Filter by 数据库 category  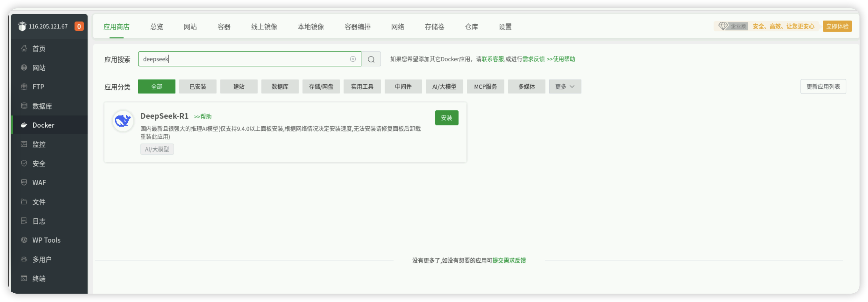pos(280,87)
